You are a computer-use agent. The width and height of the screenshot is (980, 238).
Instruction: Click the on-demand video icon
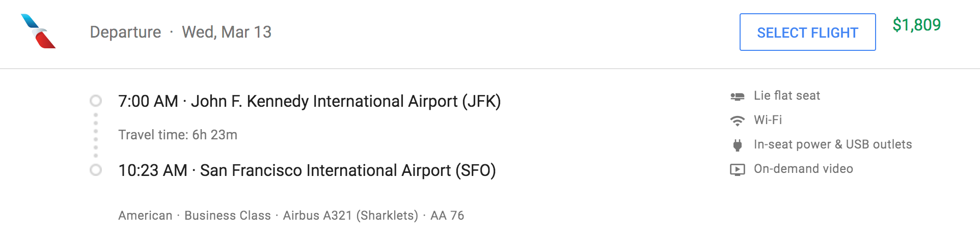pos(737,169)
